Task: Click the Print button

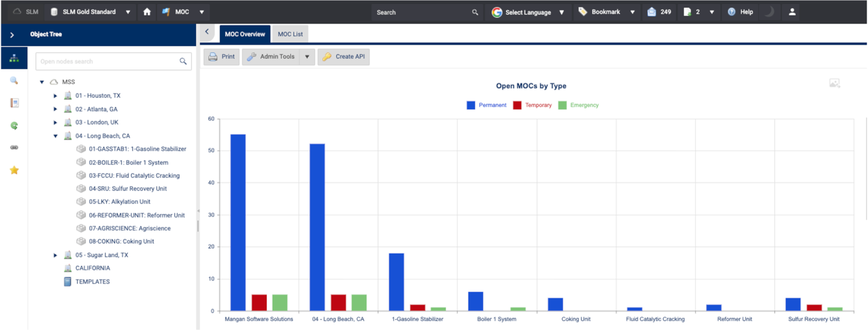Action: (x=221, y=57)
